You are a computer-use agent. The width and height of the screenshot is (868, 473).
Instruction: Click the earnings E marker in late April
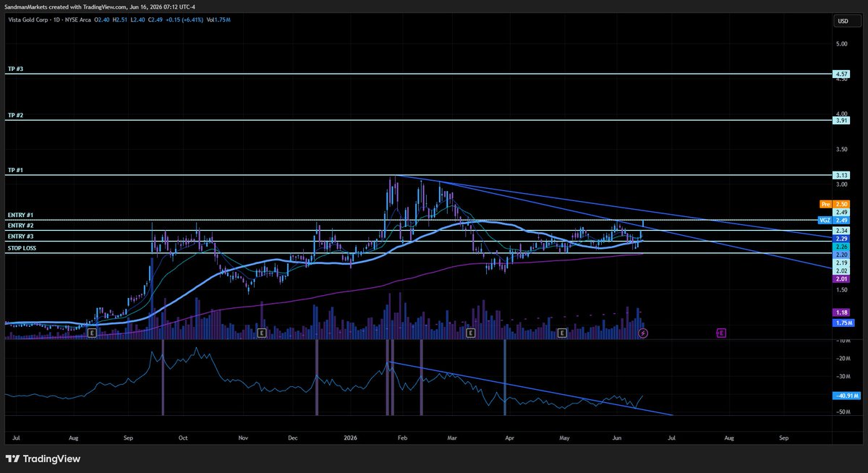pos(563,333)
